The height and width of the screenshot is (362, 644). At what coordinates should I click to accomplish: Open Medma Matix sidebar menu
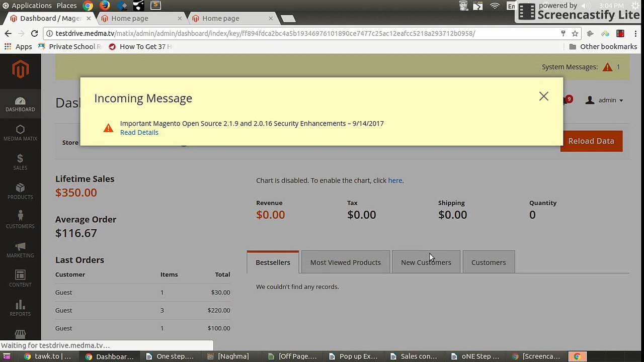pos(20,133)
